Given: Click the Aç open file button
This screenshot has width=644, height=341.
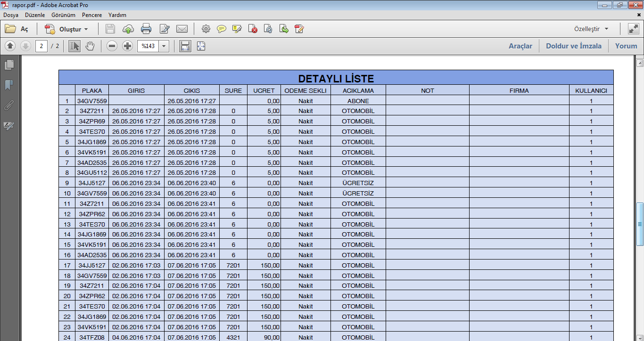Looking at the screenshot, I should click(x=17, y=29).
